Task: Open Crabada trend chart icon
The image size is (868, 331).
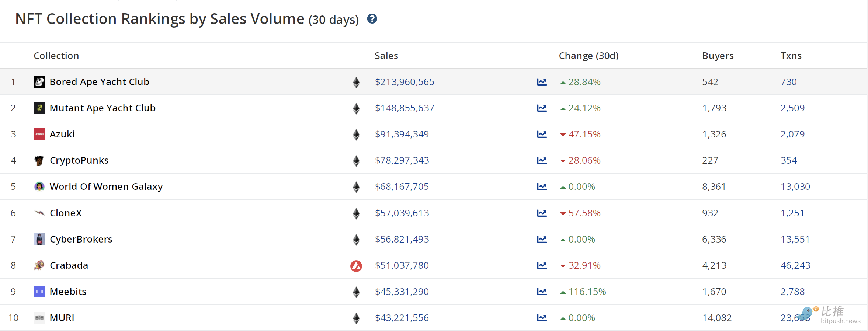Action: pos(542,265)
